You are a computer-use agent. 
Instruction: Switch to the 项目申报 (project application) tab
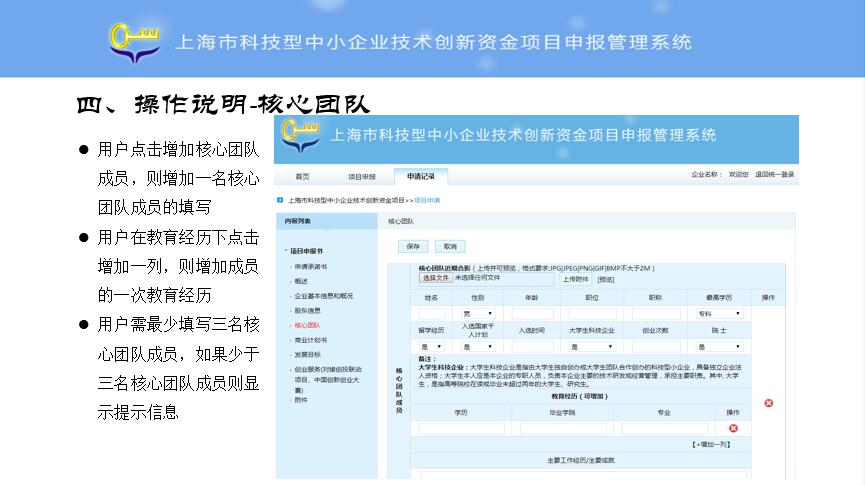coord(362,177)
